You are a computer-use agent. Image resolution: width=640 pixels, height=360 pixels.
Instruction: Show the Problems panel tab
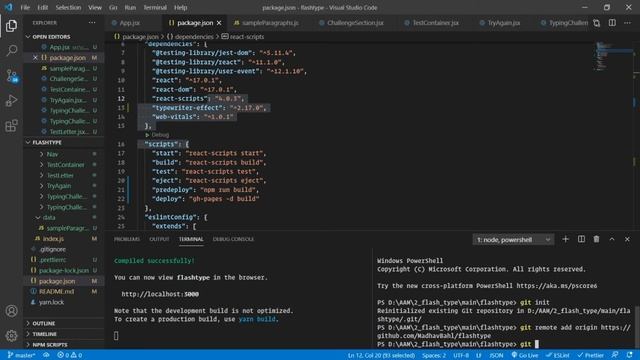tap(127, 239)
